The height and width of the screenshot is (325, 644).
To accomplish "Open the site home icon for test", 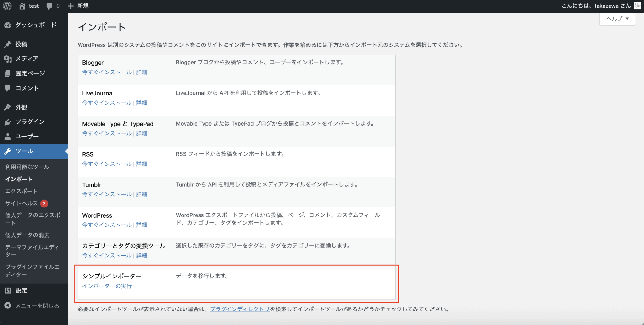I will coord(22,6).
